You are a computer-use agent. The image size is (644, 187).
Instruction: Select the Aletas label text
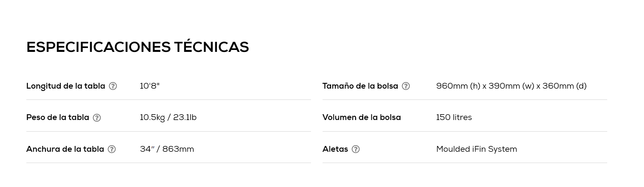[x=335, y=149]
